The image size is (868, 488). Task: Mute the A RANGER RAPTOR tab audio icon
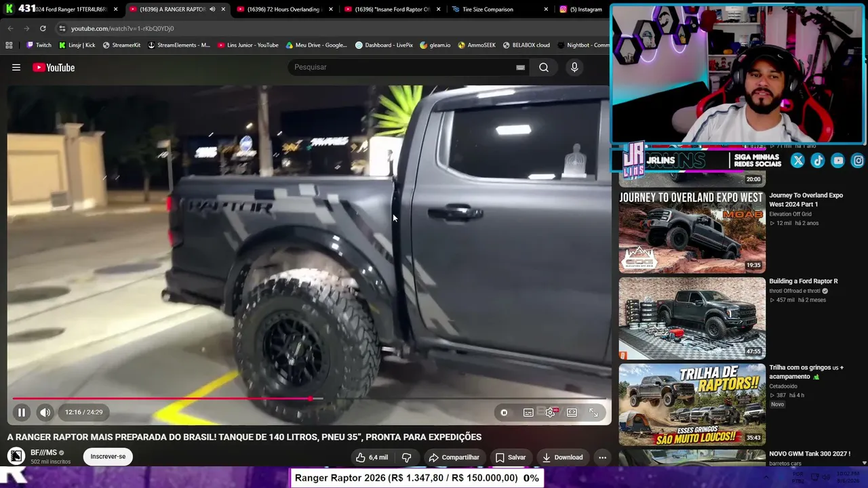pos(212,9)
